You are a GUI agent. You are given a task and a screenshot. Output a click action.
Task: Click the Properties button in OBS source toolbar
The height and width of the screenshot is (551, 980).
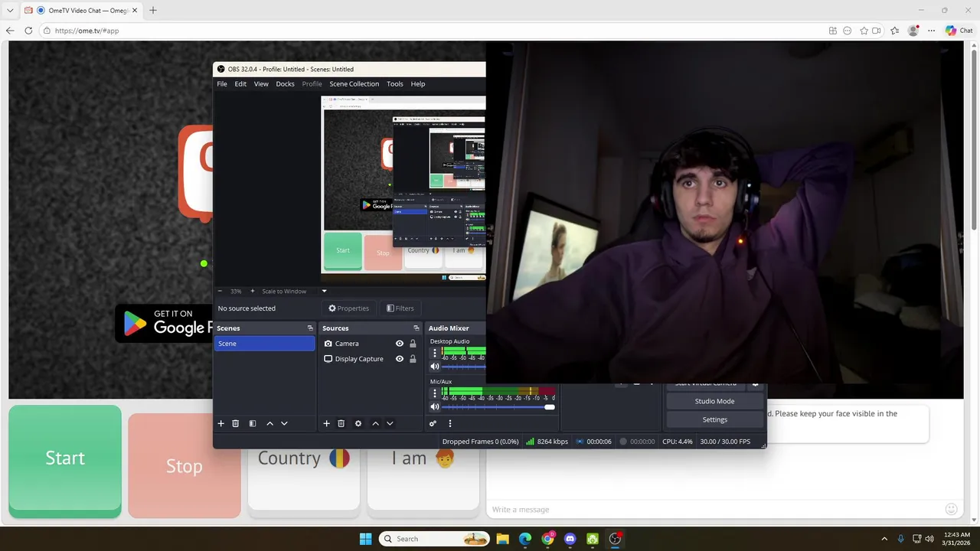pos(348,308)
